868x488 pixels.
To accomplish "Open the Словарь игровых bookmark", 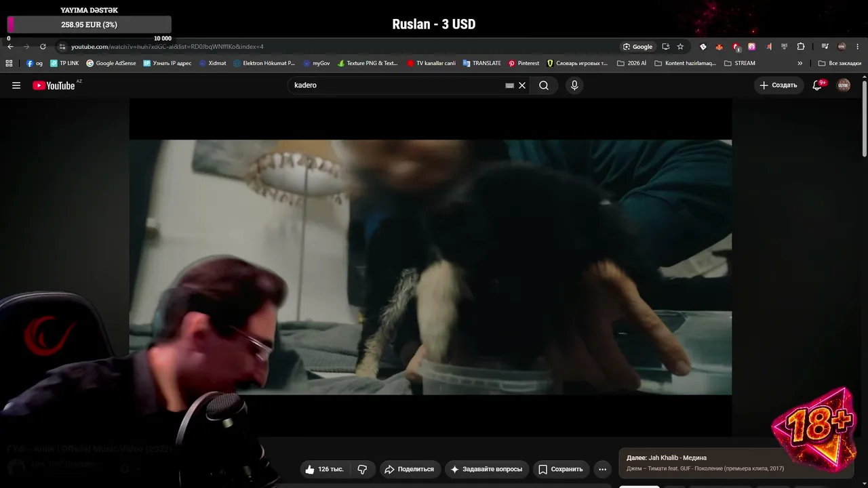I will pos(577,63).
